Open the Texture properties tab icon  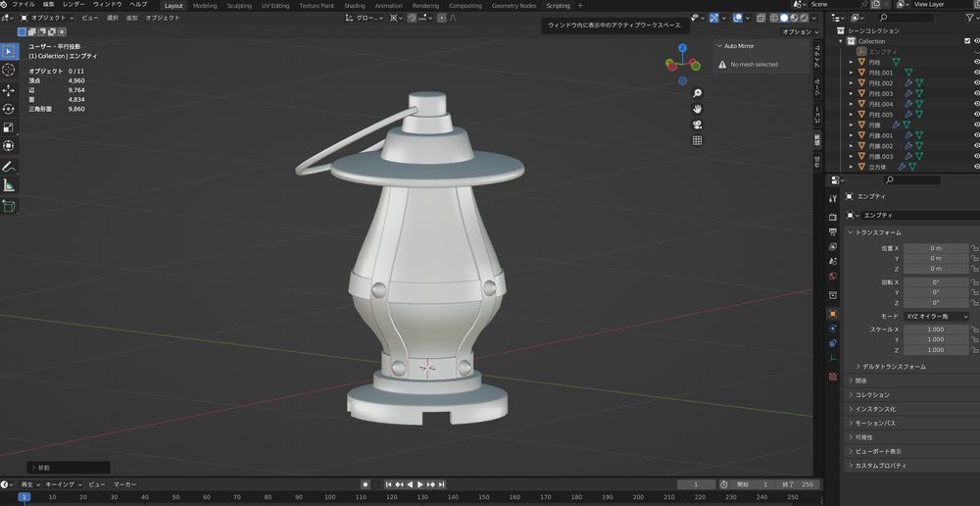(x=832, y=377)
